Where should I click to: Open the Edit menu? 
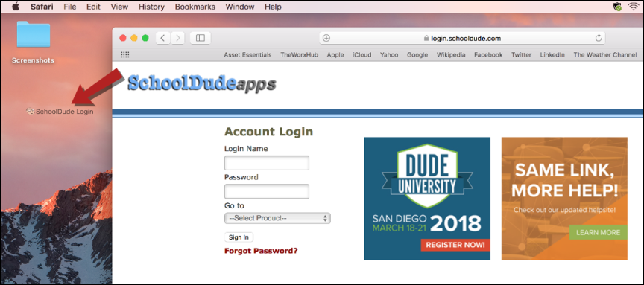(93, 7)
